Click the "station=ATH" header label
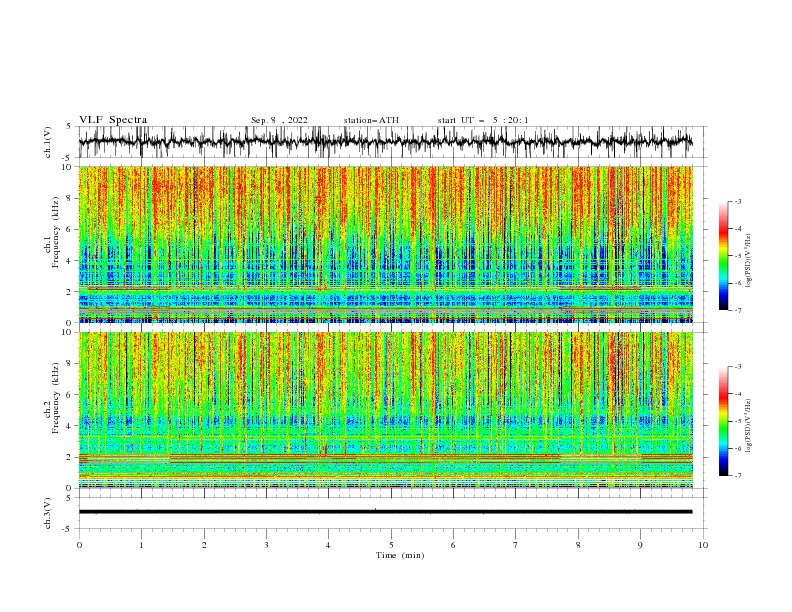The width and height of the screenshot is (792, 612). click(x=371, y=120)
